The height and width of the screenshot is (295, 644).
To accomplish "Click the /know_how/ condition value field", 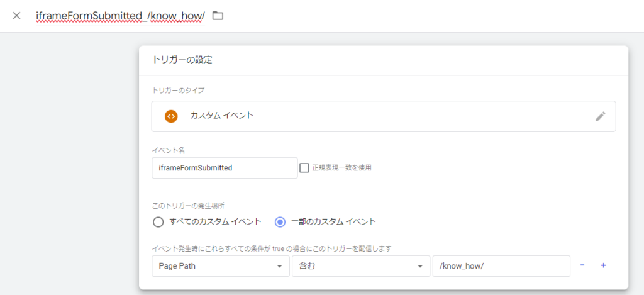I will (501, 266).
